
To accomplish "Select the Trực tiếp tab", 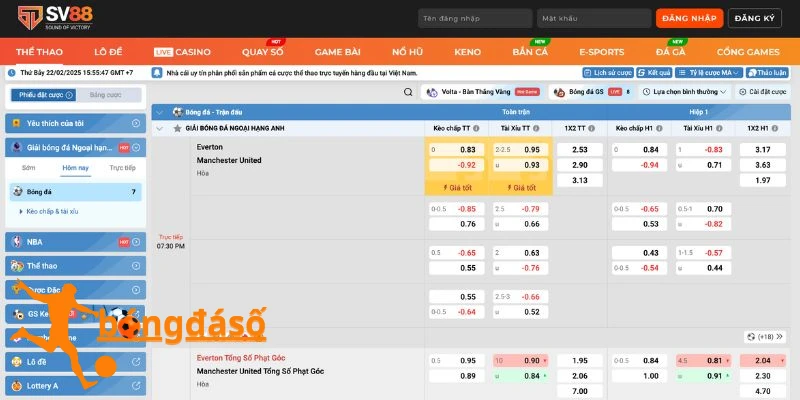I will tap(122, 168).
